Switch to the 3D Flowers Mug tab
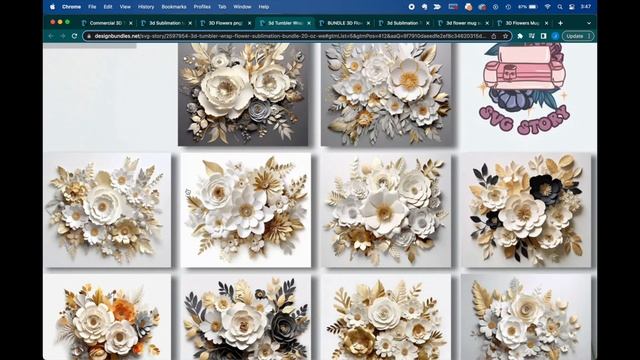 click(522, 23)
